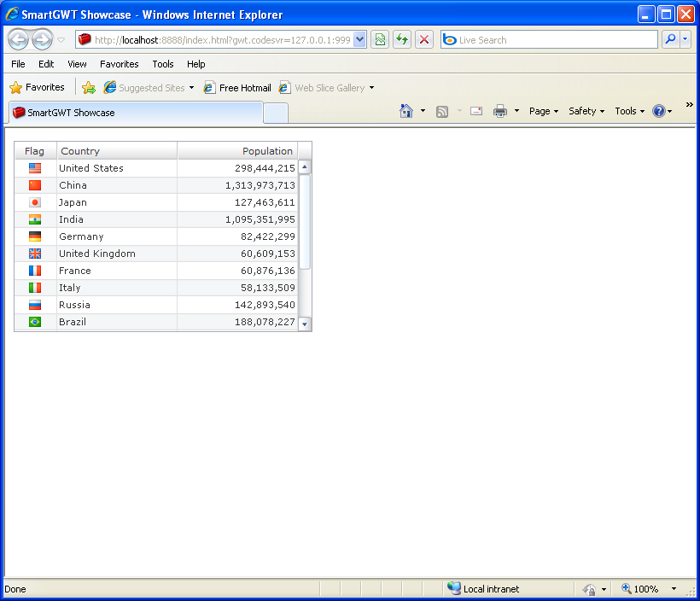Open the Help menu
The image size is (700, 601).
[195, 64]
